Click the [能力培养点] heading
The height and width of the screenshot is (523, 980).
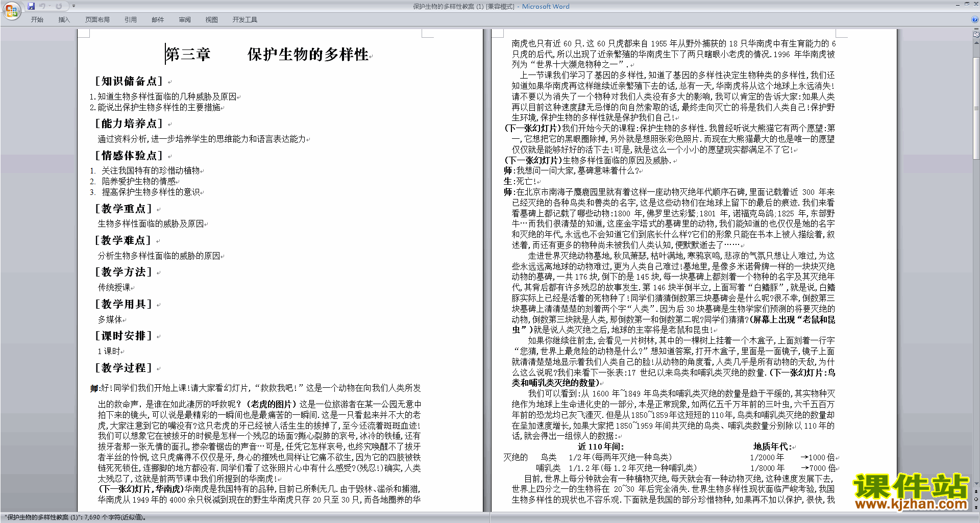click(x=129, y=123)
